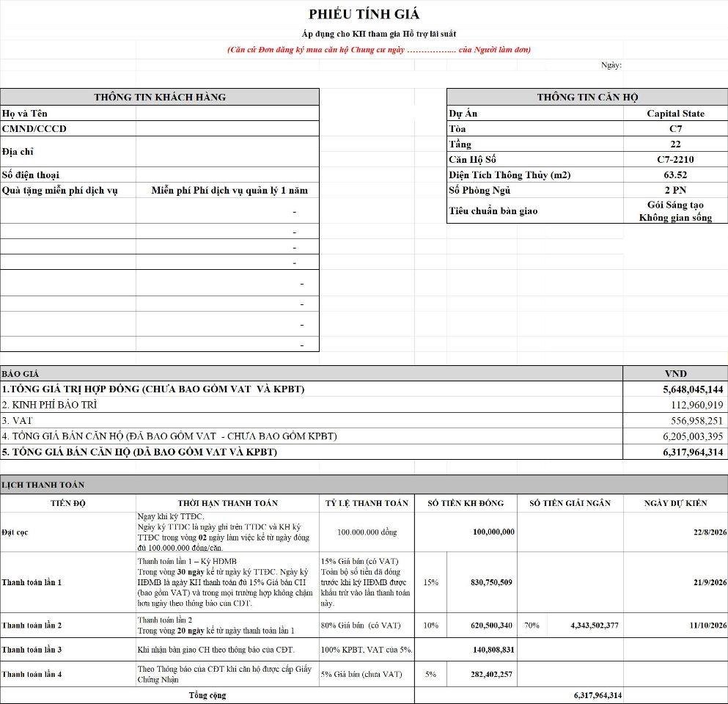Select the '2 PN' bedroom value
The width and height of the screenshot is (728, 704).
675,190
